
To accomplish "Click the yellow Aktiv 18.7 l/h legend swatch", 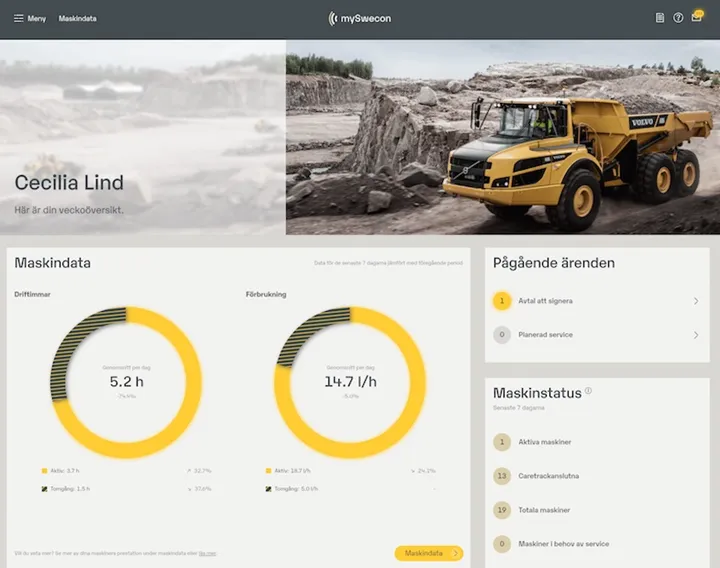I will [x=269, y=471].
